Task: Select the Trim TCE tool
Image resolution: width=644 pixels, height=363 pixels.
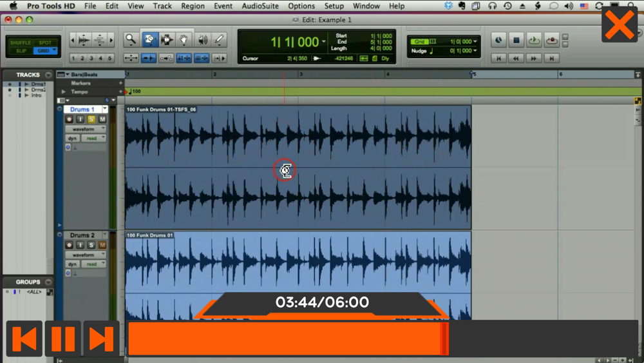Action: pos(149,40)
